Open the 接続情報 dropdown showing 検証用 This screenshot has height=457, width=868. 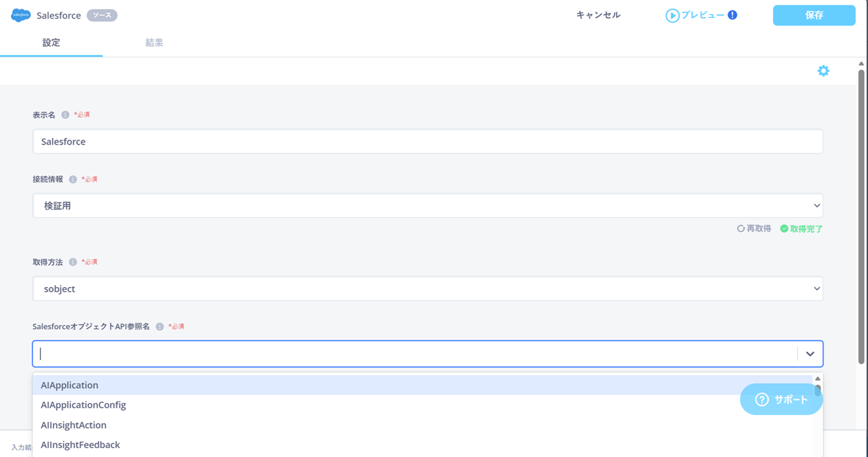[x=427, y=206]
